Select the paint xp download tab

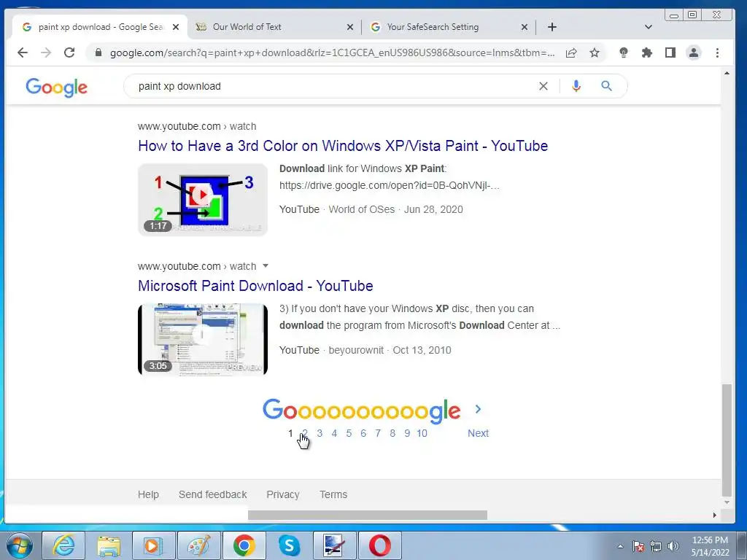point(100,27)
